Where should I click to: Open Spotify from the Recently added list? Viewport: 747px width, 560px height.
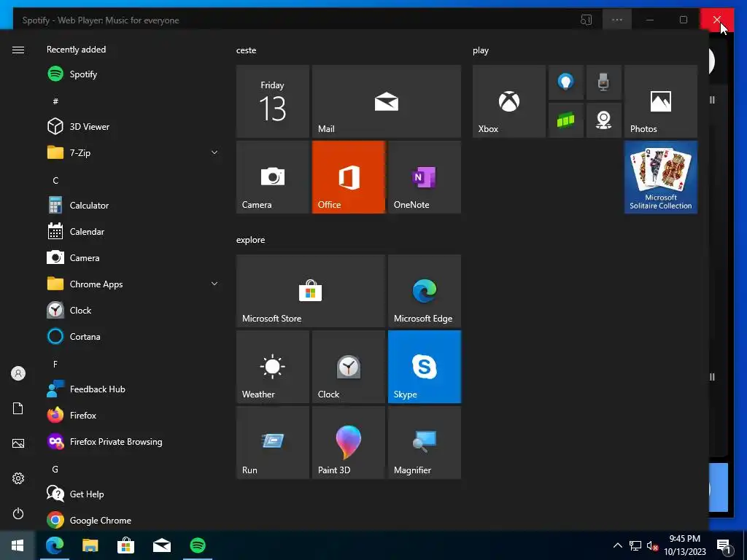click(x=132, y=74)
